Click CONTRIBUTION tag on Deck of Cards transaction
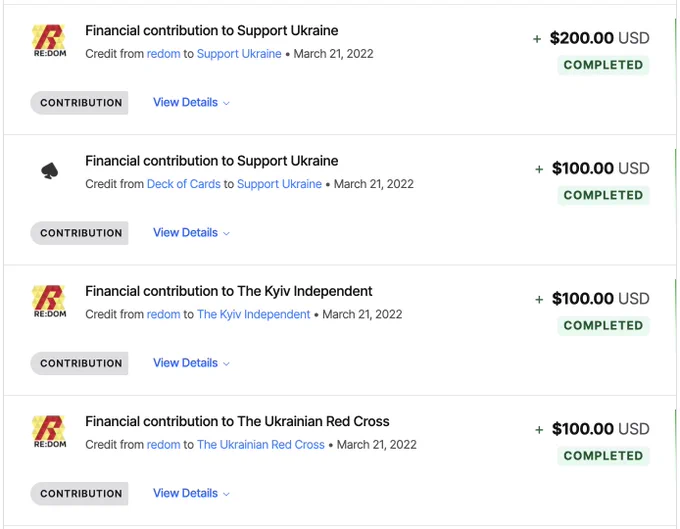This screenshot has height=529, width=680. tap(79, 233)
